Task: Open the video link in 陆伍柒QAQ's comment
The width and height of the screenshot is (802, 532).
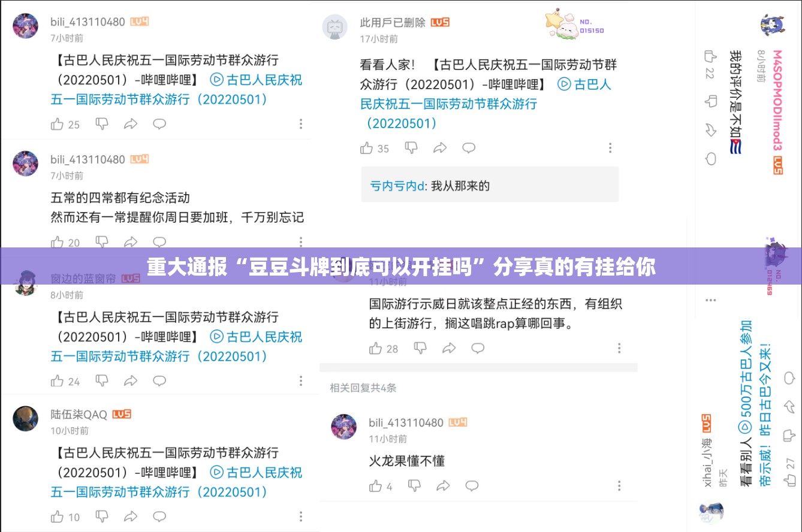Action: 176,482
